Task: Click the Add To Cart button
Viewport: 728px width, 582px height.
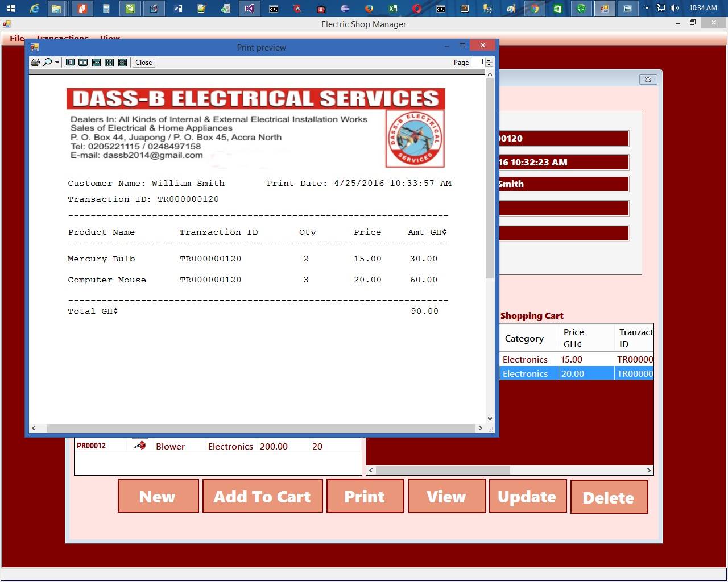Action: coord(262,496)
